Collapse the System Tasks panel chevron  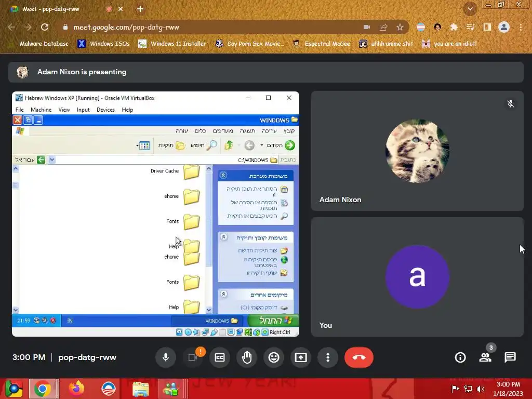tap(223, 176)
